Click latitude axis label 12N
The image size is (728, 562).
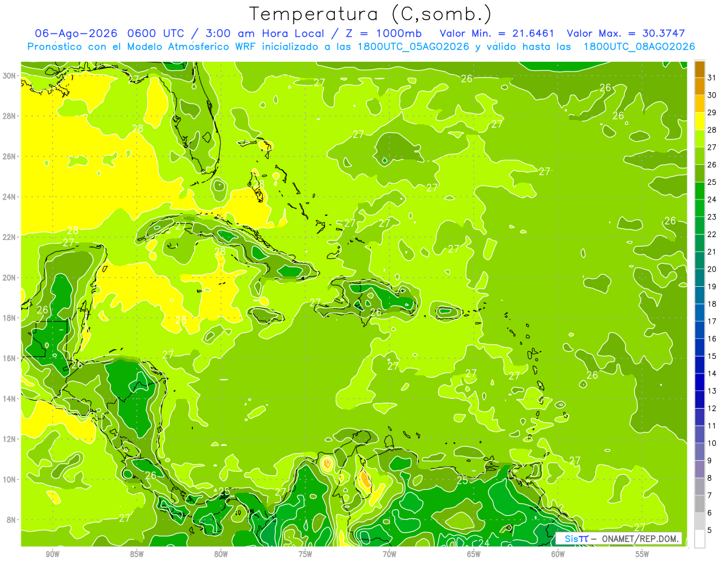click(x=10, y=439)
